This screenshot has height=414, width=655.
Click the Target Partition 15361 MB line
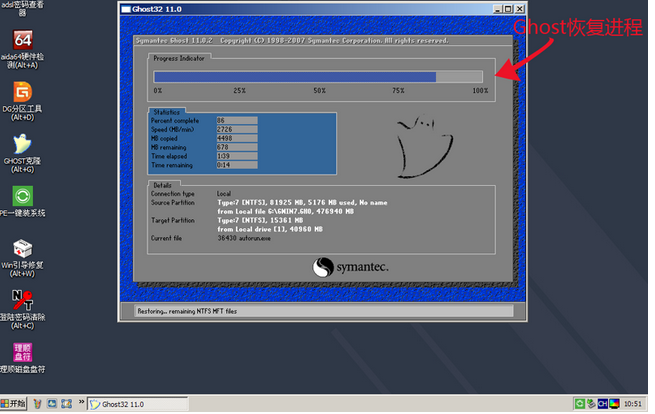[260, 220]
